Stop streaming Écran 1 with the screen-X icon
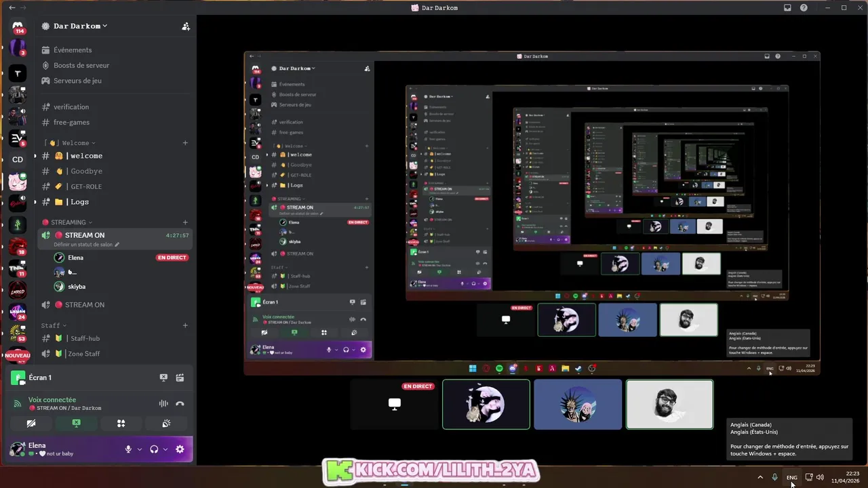 [x=163, y=378]
